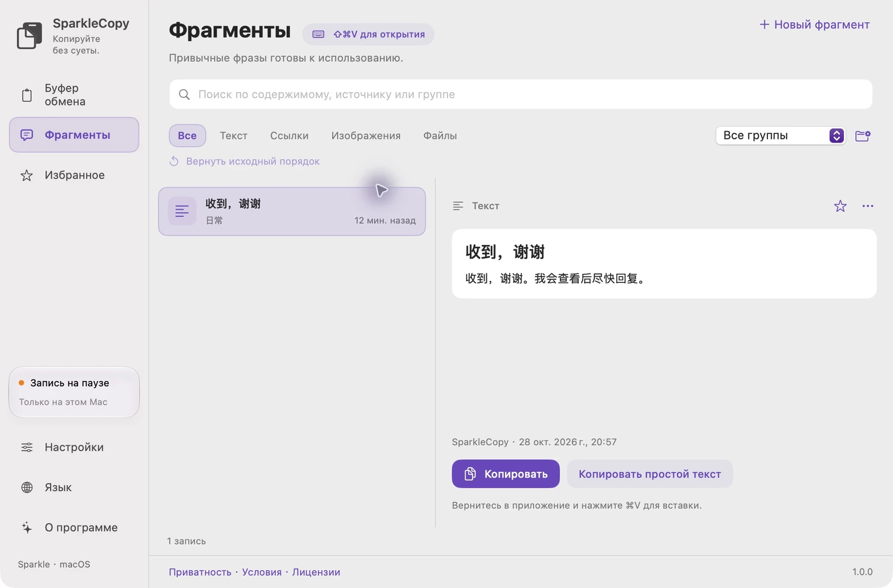Open the Лицензии link
893x588 pixels.
click(316, 572)
